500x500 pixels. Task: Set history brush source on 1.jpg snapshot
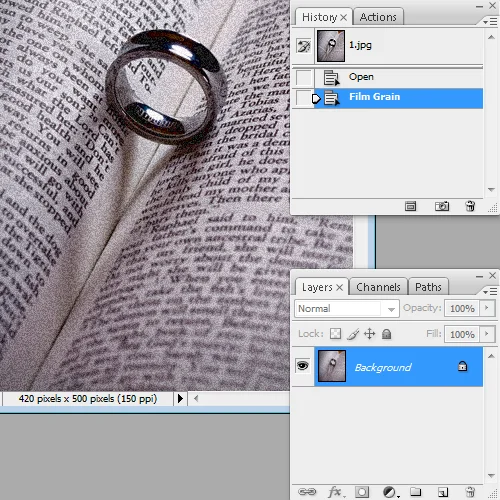coord(304,46)
